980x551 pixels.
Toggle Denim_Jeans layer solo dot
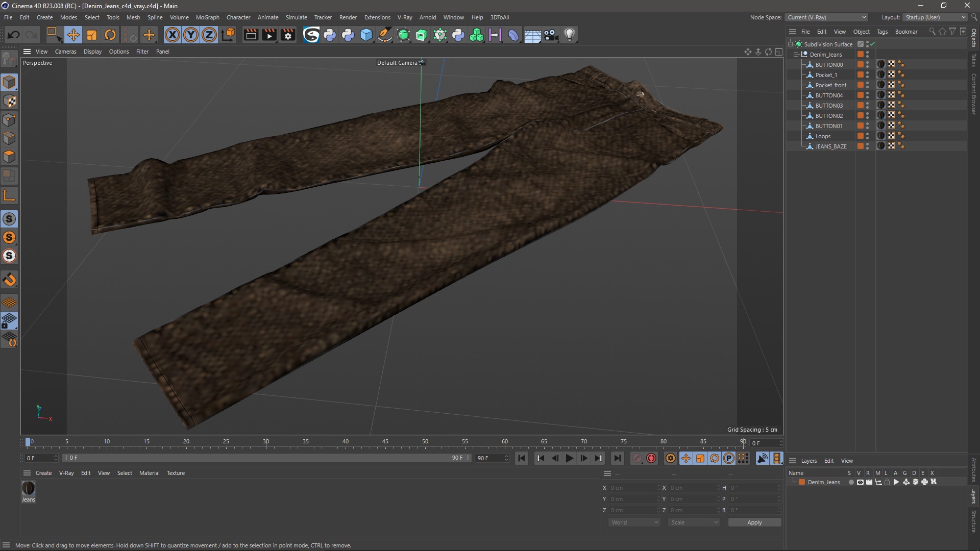[851, 482]
